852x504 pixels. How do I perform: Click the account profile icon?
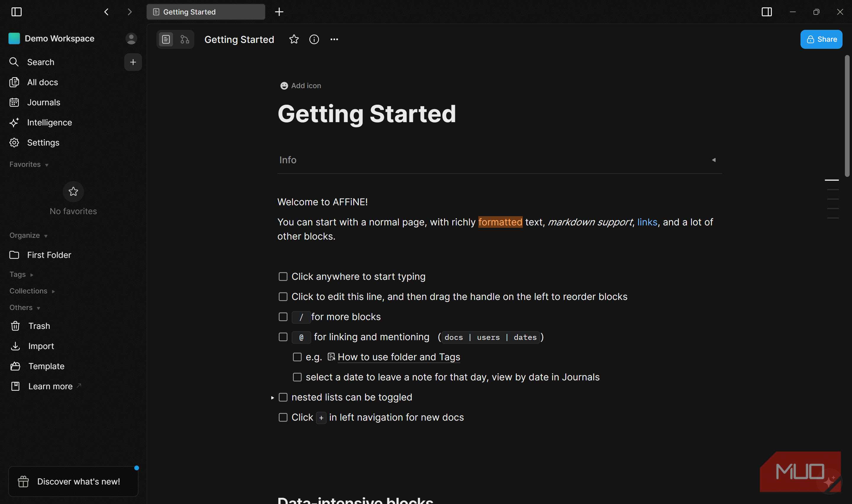pyautogui.click(x=131, y=38)
